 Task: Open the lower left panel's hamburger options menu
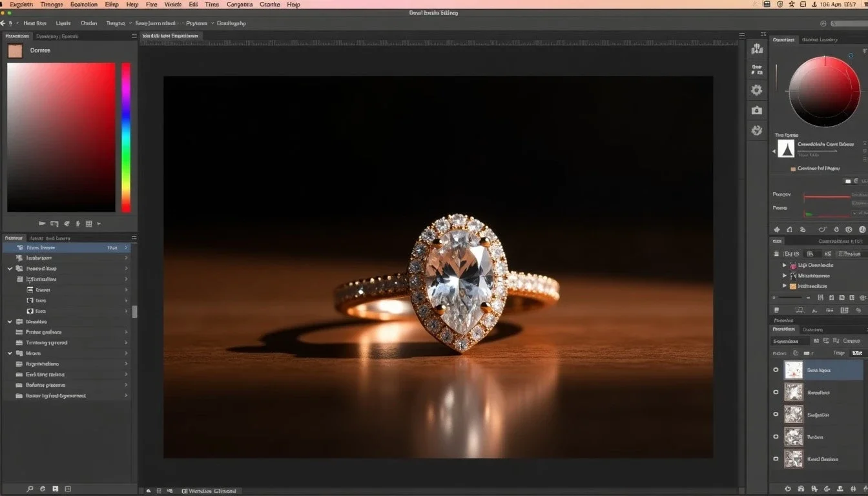[x=134, y=238]
